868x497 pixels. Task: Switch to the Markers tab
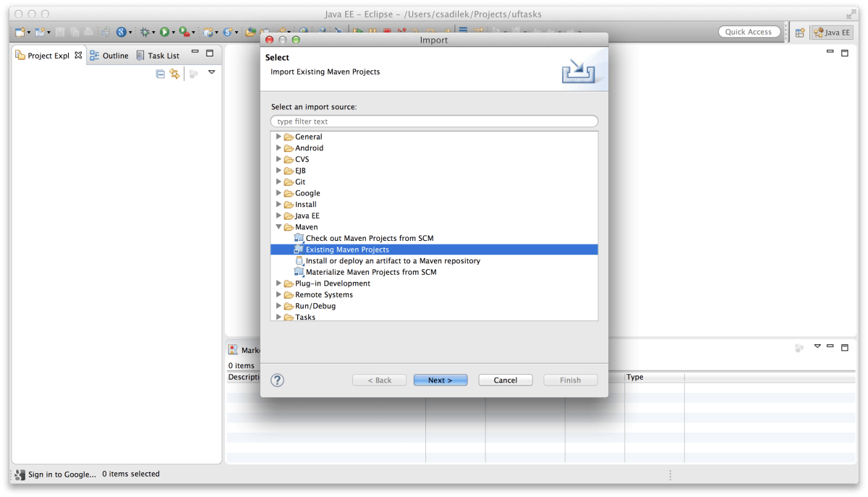tap(244, 350)
